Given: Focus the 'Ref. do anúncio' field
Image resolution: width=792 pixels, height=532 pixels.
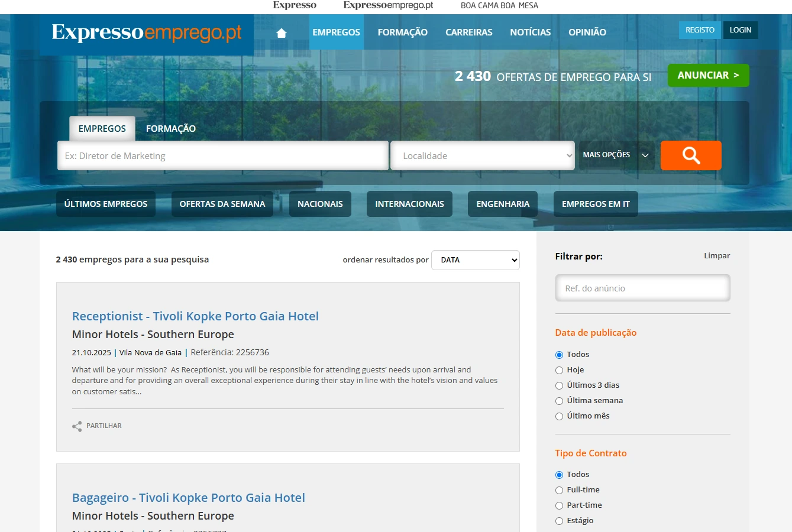Looking at the screenshot, I should [643, 288].
